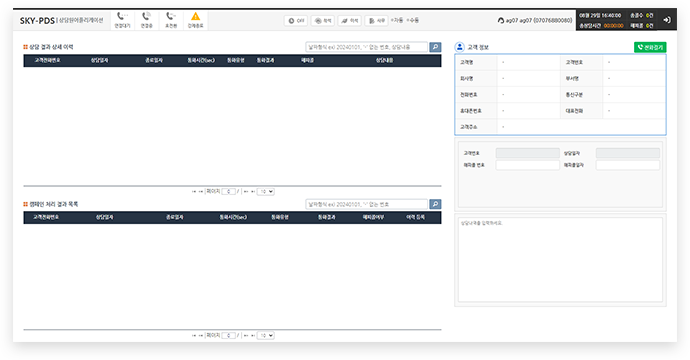Click 통화시간(sec) header in consultation history table

point(201,60)
